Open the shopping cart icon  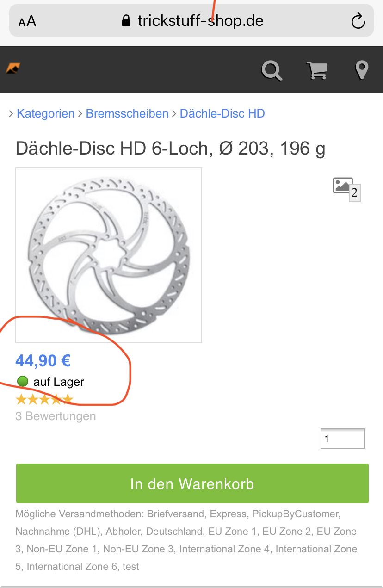click(317, 71)
